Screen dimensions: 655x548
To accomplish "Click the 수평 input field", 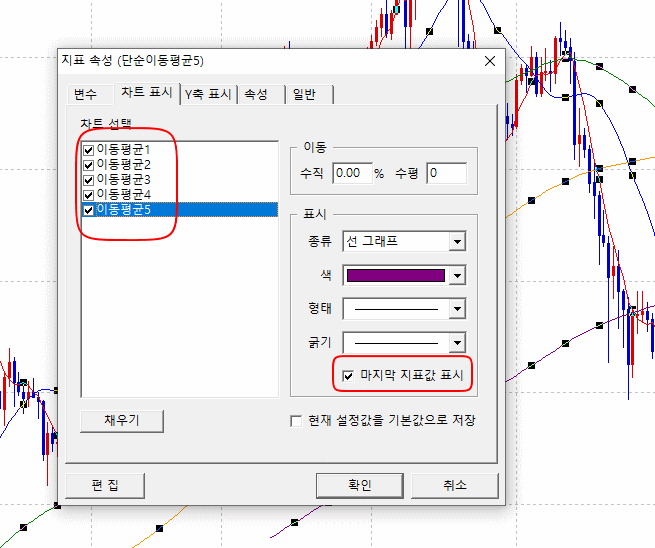I will [446, 173].
